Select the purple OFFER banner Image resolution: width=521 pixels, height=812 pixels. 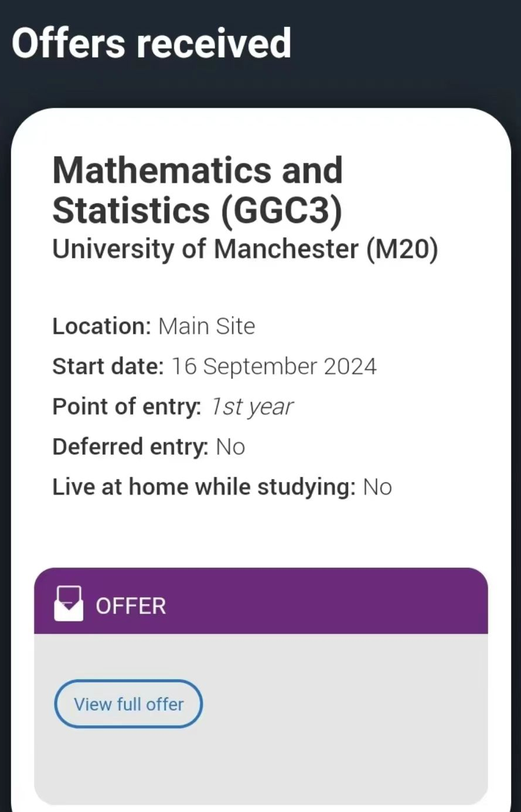[261, 601]
